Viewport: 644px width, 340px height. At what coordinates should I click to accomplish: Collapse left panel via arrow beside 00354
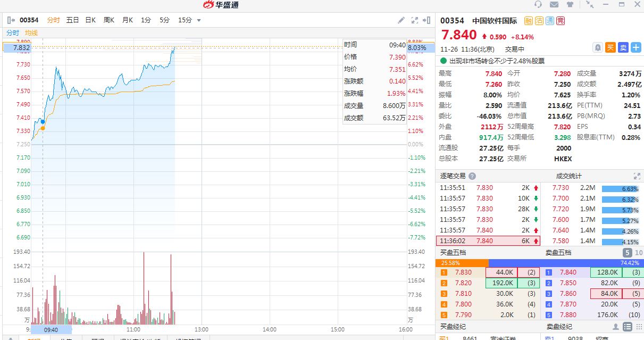(x=11, y=20)
